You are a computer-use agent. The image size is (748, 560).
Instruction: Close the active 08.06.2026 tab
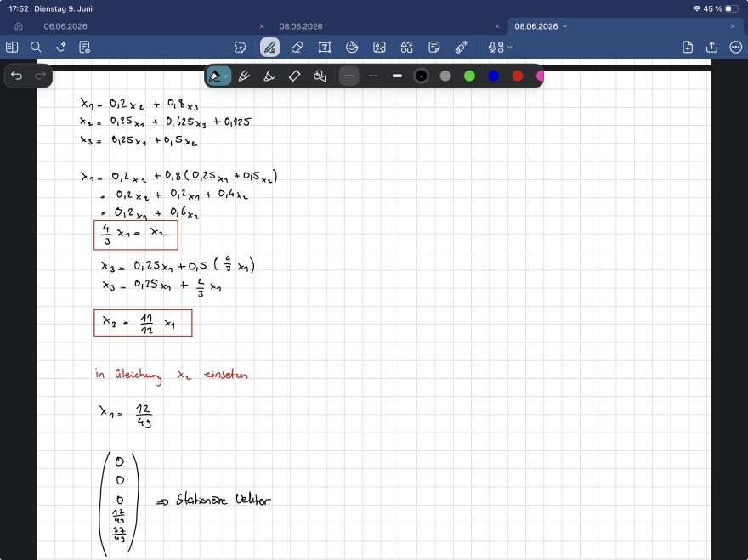click(733, 26)
